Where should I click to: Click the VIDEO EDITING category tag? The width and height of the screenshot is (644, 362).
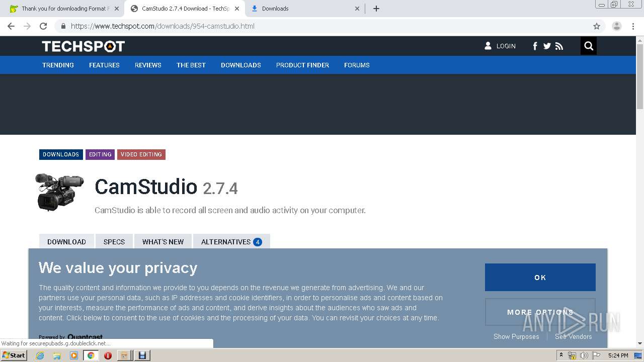[x=141, y=154]
